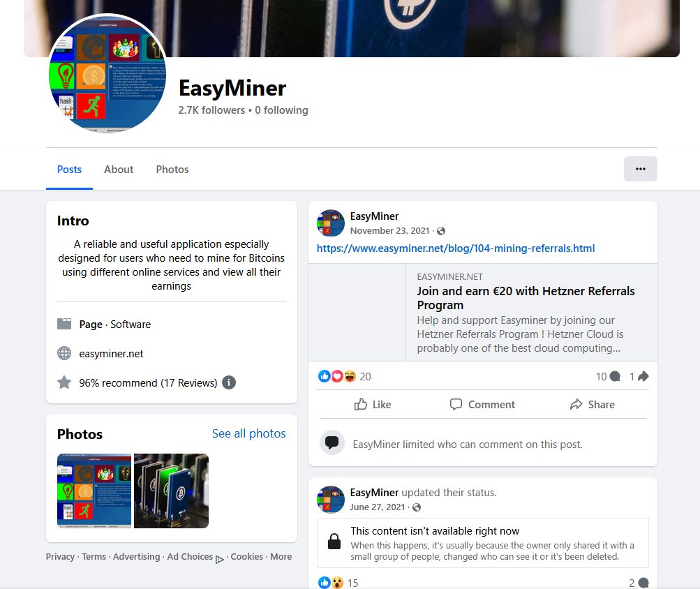
Task: Open the three-dots page options menu
Action: click(x=640, y=169)
